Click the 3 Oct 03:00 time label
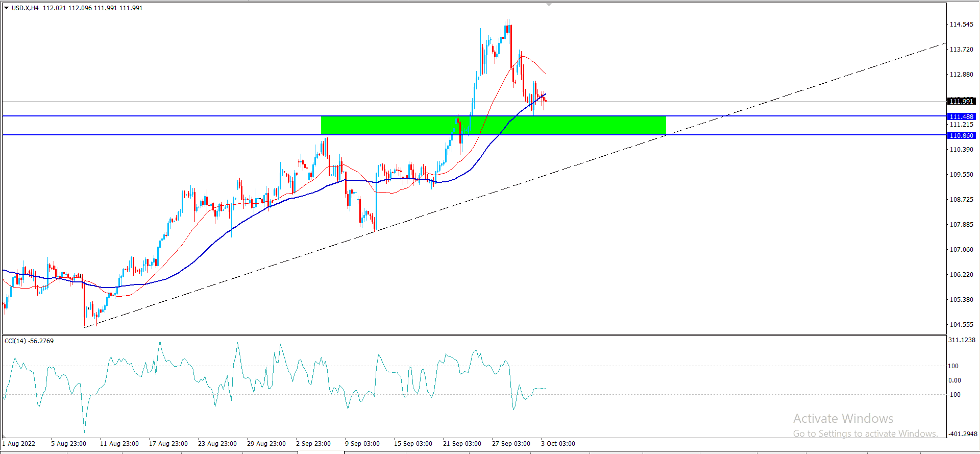This screenshot has height=454, width=980. pos(558,443)
